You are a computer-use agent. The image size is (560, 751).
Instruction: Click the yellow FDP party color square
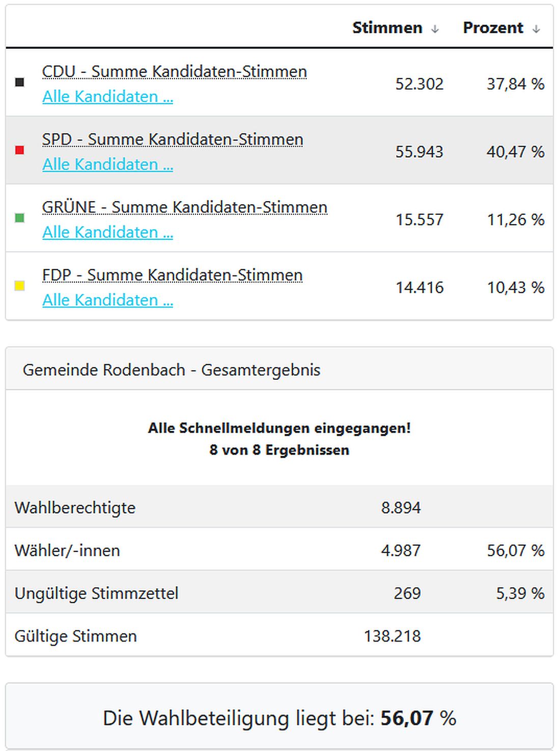click(19, 286)
